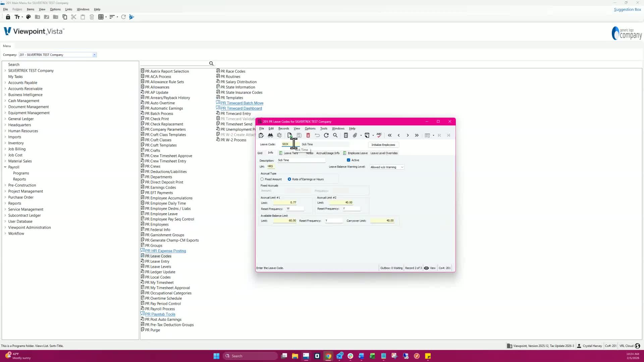Click the binoculars find icon in Leave Codes toolbar
This screenshot has height=362, width=644.
[x=270, y=135]
